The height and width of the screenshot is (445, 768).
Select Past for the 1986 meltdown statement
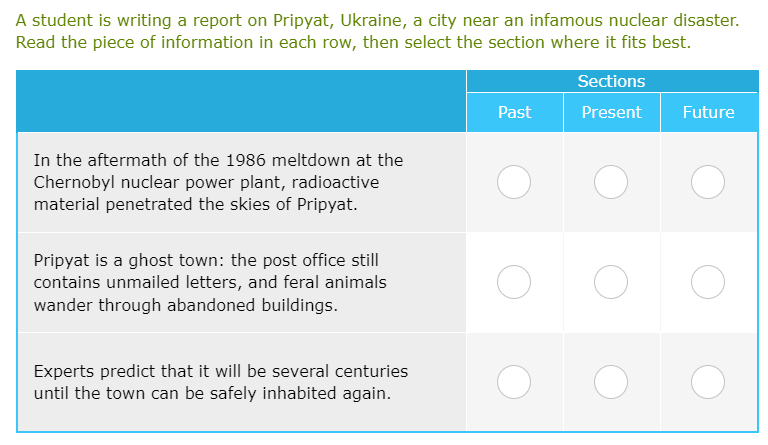point(514,182)
